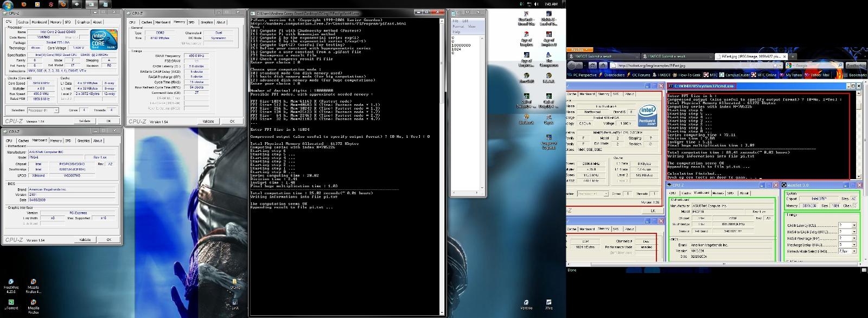Viewport: 868px width, 318px height.
Task: Open the F.E.A.R. desktop icon
Action: point(548,78)
